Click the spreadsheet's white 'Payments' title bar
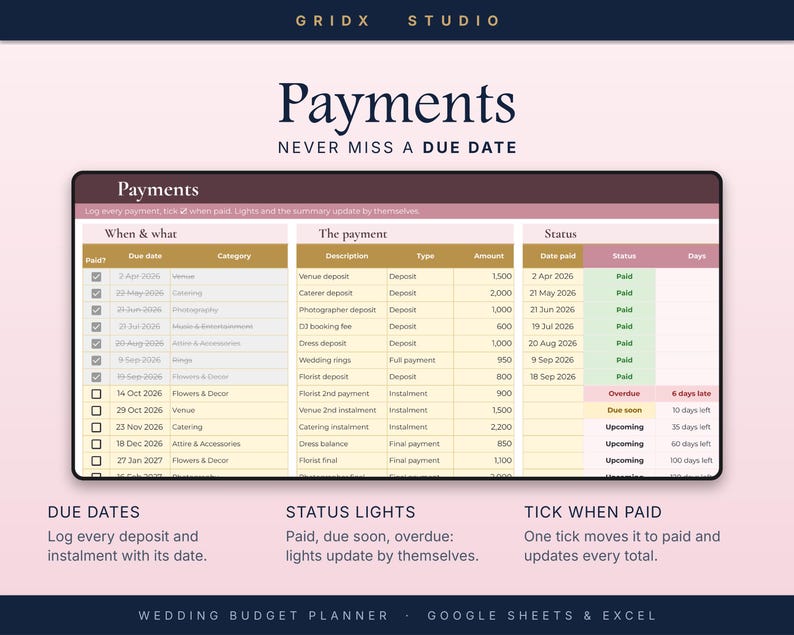 [397, 189]
